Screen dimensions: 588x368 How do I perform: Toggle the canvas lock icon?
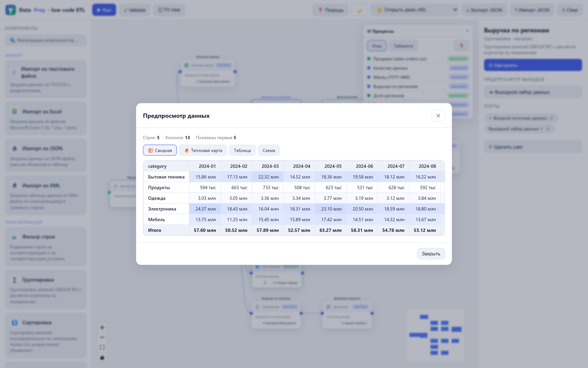[102, 358]
